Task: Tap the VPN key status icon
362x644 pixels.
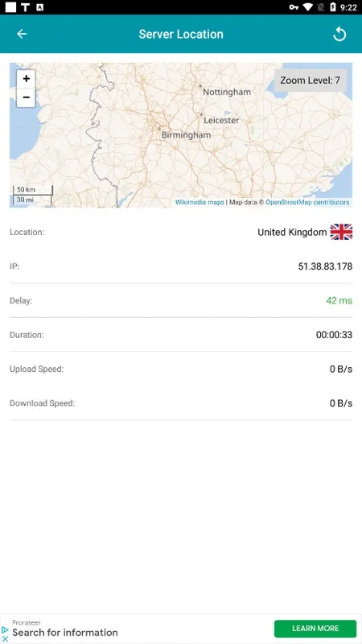Action: coord(294,7)
